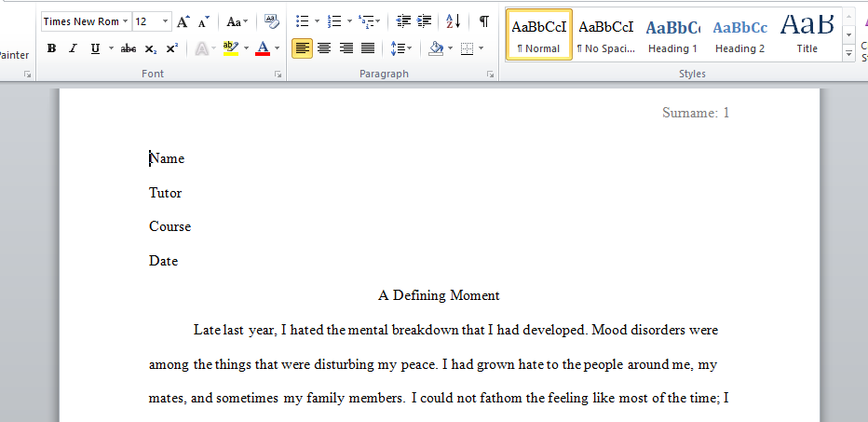Screen dimensions: 868x422
Task: Open the Numbering dropdown arrow
Action: [348, 21]
